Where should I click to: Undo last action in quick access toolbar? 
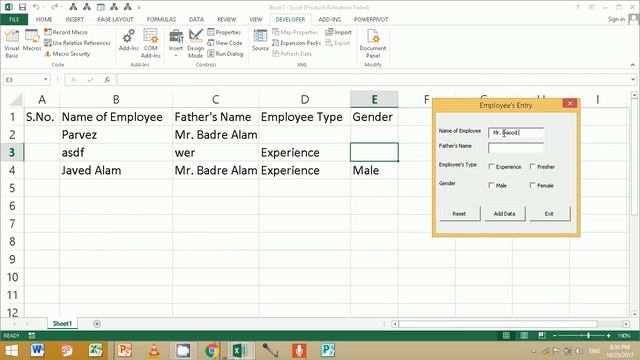[x=36, y=7]
